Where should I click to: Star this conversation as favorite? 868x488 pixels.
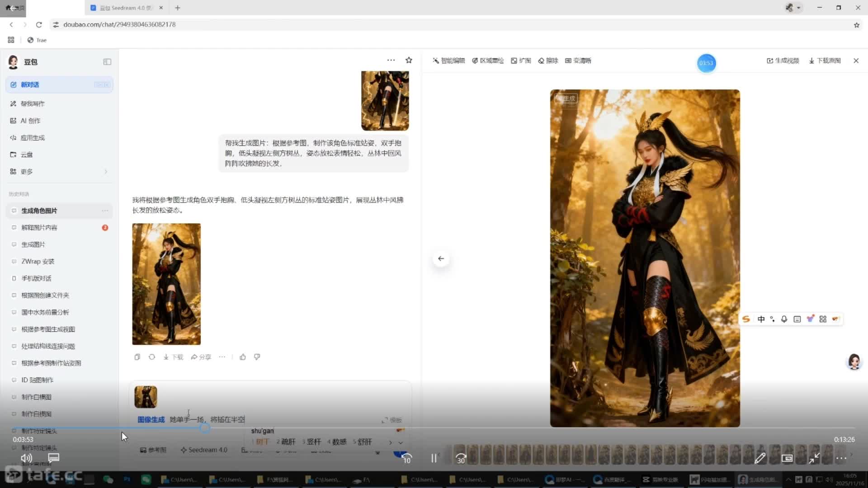[409, 60]
